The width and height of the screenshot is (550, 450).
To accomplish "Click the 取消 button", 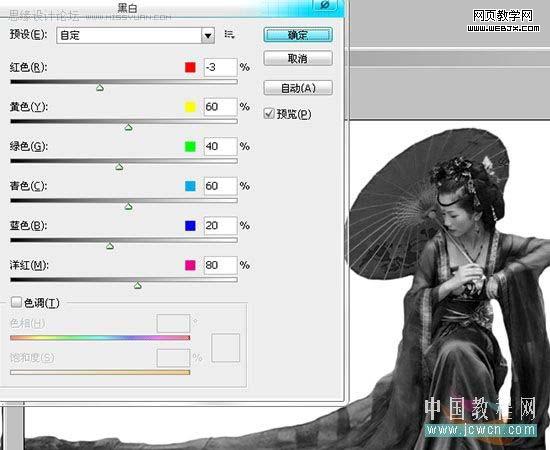I will pyautogui.click(x=298, y=58).
